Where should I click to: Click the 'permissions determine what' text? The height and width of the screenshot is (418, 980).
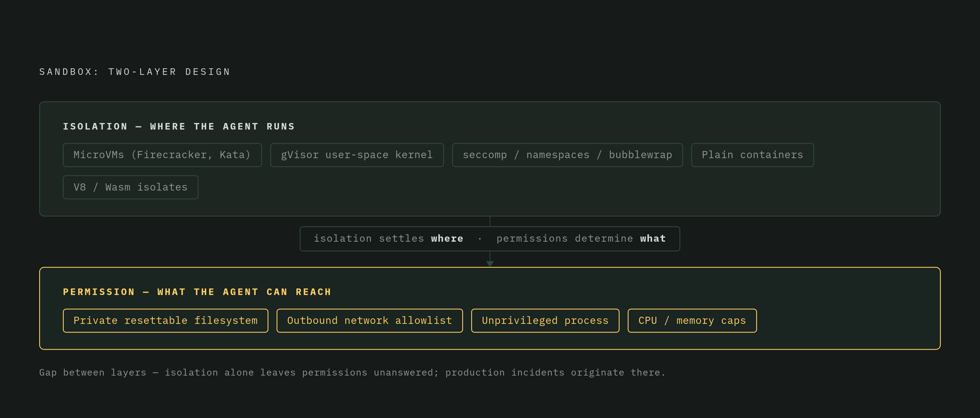581,238
